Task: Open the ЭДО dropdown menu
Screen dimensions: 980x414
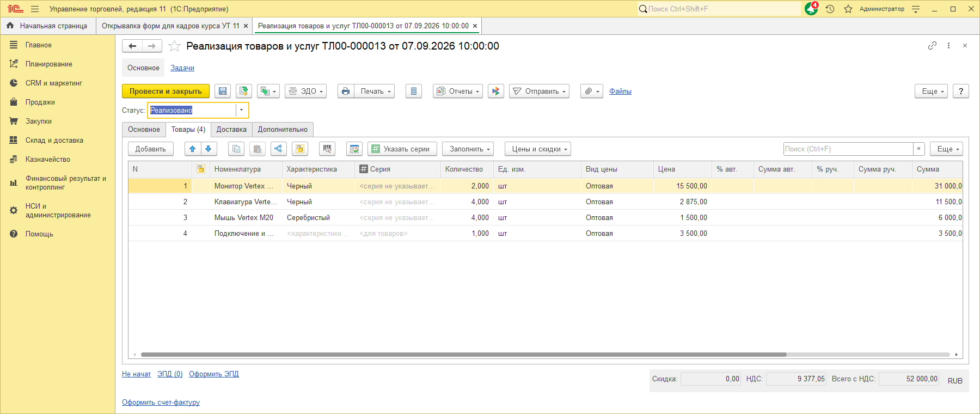Action: [306, 92]
